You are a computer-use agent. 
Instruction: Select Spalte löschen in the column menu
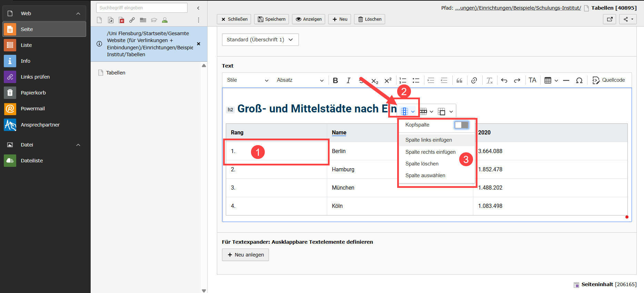click(x=422, y=164)
